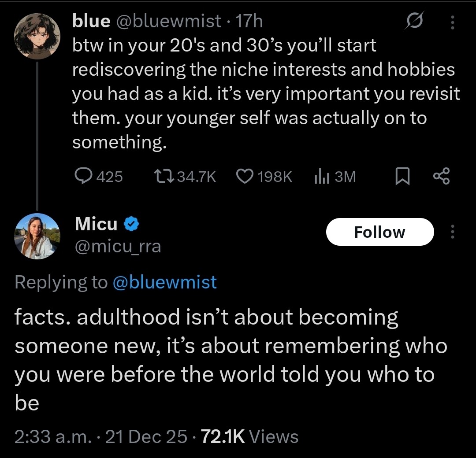Click the slashed-circle Grok icon on blue's tweet
Viewport: 476px width, 458px height.
click(414, 21)
